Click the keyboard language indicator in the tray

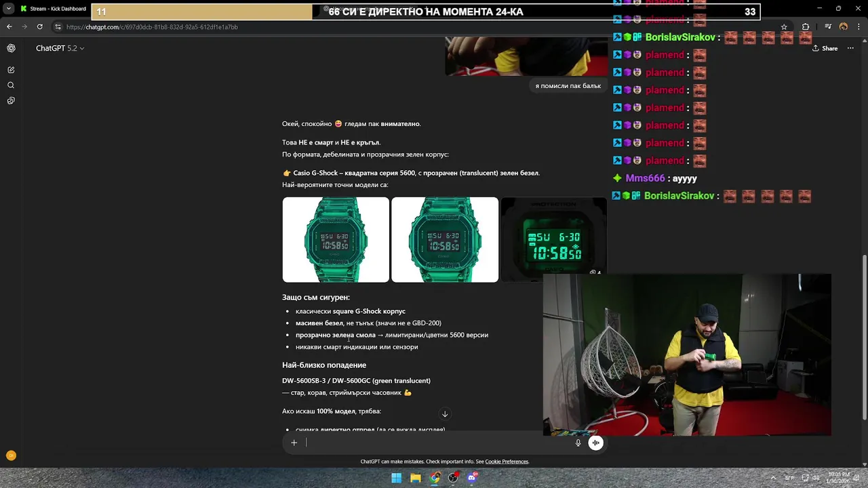click(789, 478)
